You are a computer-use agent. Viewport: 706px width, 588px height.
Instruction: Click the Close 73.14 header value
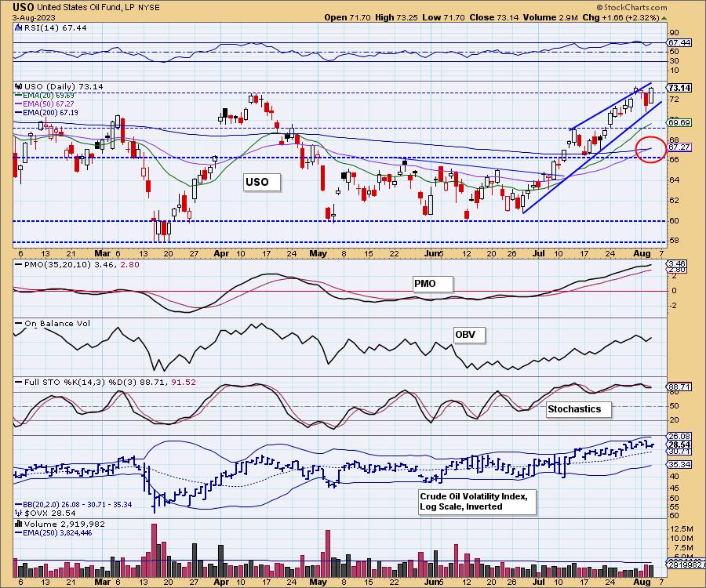coord(493,17)
